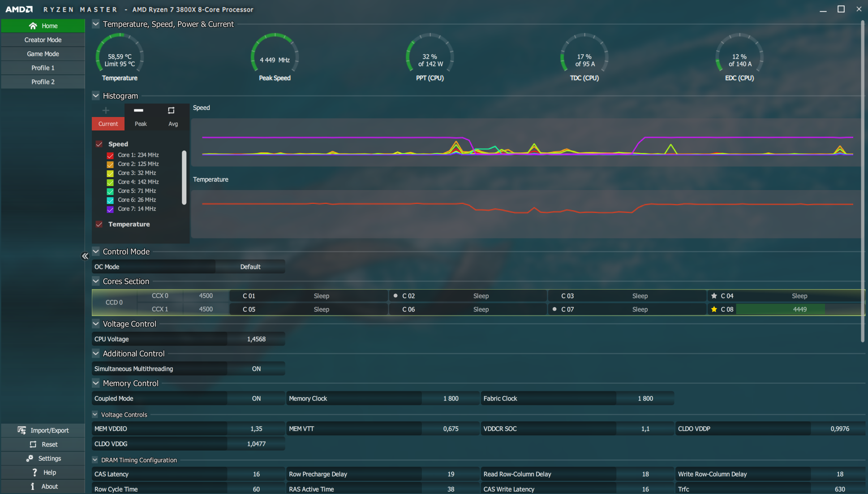Open the Home tab
Screen dimensions: 868x494
click(x=43, y=26)
